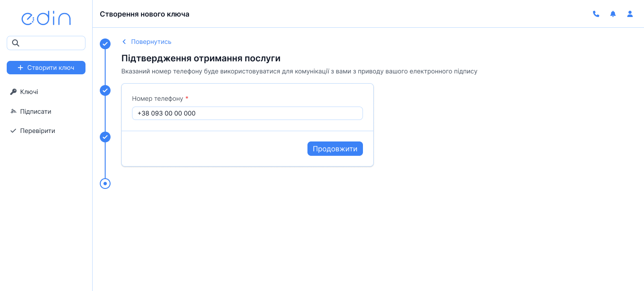Select the first completed step circle

click(105, 44)
